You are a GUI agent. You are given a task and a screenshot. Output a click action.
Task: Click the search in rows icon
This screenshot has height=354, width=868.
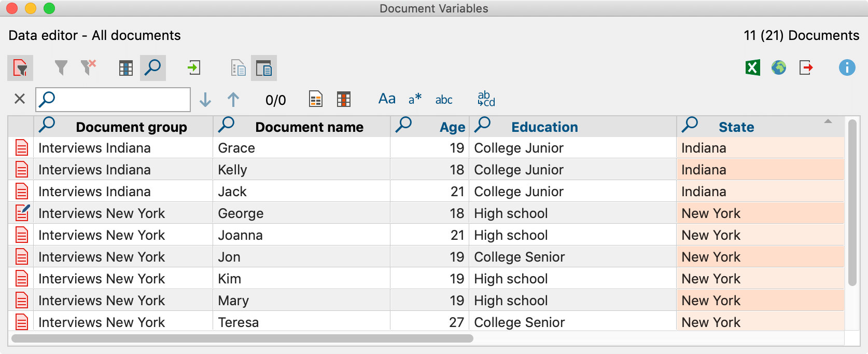[316, 99]
